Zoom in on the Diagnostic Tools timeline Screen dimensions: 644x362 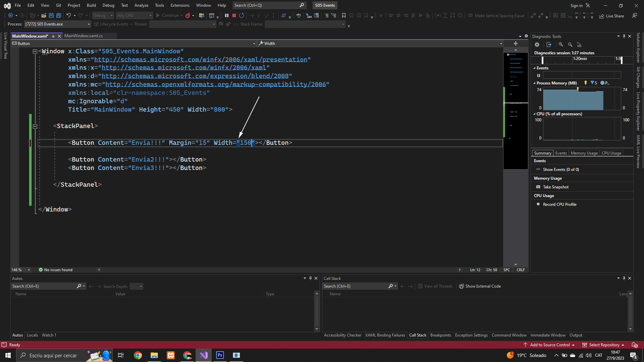[x=561, y=45]
